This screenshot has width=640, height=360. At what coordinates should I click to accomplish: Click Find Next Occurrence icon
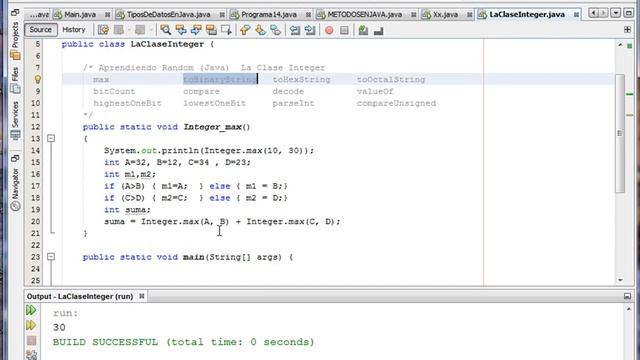196,30
